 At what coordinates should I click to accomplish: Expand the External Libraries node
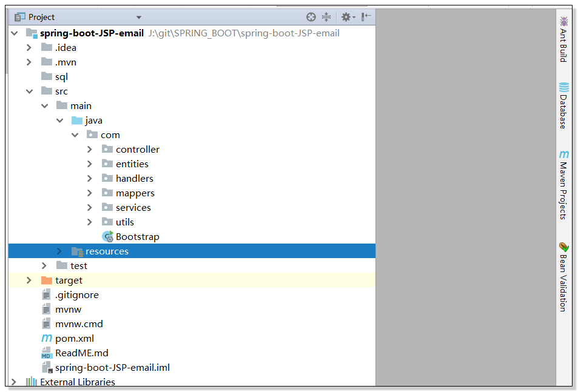pyautogui.click(x=13, y=382)
